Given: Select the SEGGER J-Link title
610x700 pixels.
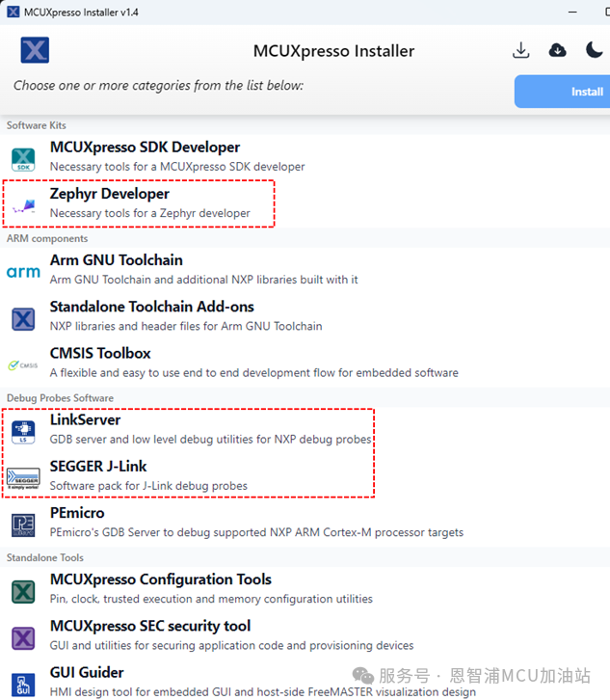Looking at the screenshot, I should tap(98, 466).
